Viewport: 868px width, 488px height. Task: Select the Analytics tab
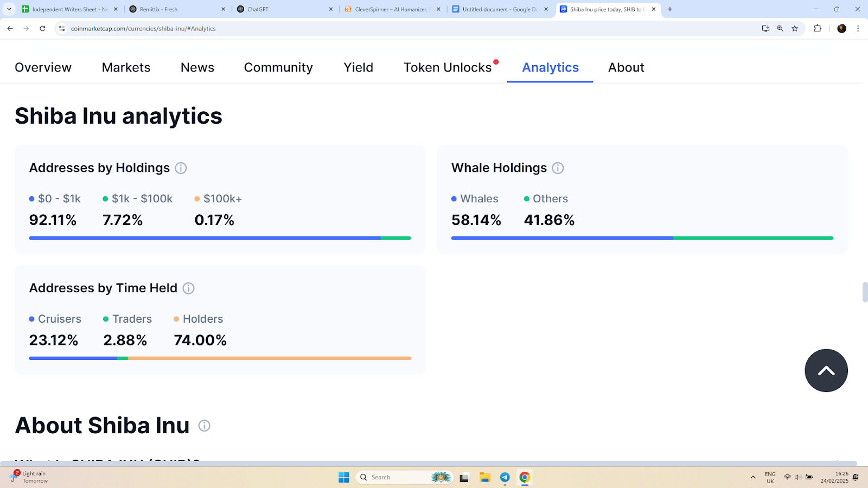[x=550, y=67]
